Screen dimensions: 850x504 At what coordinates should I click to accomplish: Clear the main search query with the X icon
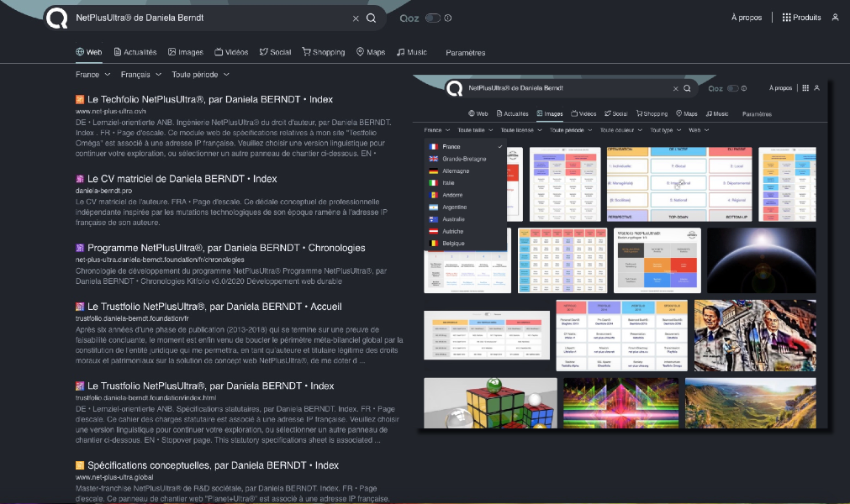pos(356,18)
